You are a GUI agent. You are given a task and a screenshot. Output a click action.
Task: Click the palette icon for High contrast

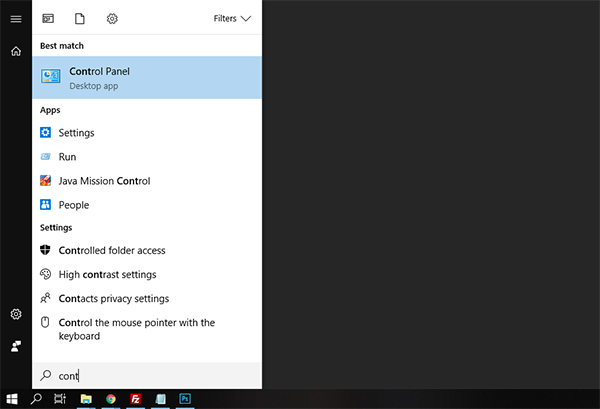pos(45,274)
